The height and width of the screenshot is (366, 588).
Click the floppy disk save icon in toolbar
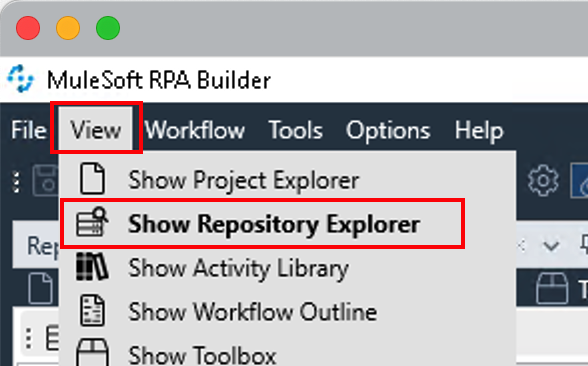click(x=46, y=181)
